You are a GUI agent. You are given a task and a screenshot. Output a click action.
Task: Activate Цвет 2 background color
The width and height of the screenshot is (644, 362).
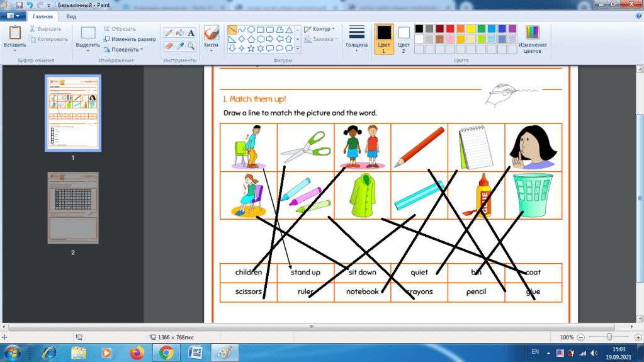pyautogui.click(x=404, y=38)
